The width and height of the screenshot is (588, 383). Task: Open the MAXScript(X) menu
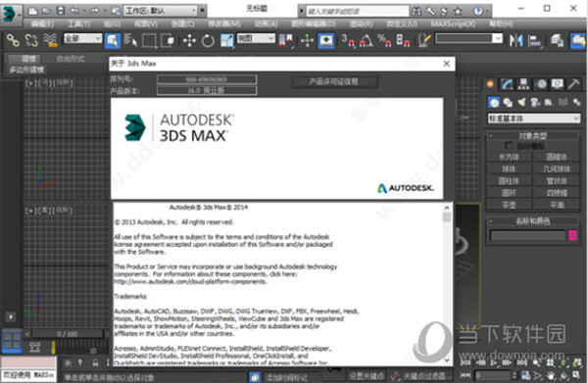pos(453,24)
